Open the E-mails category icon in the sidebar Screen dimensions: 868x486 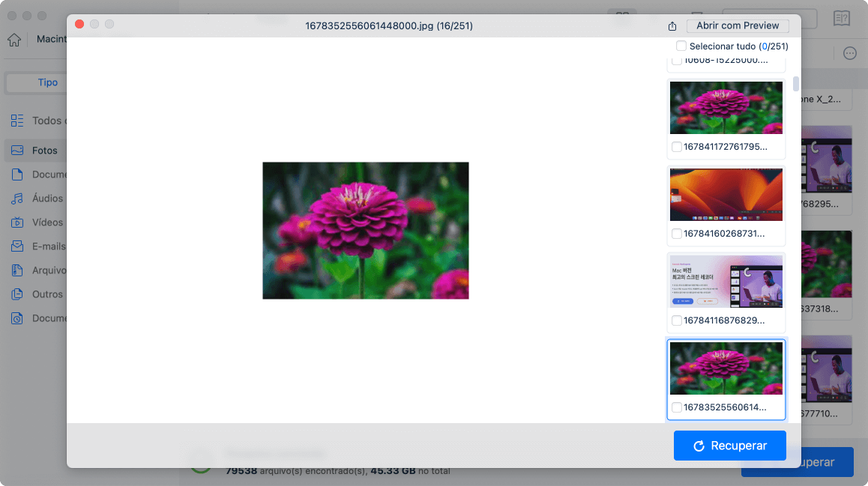[17, 246]
